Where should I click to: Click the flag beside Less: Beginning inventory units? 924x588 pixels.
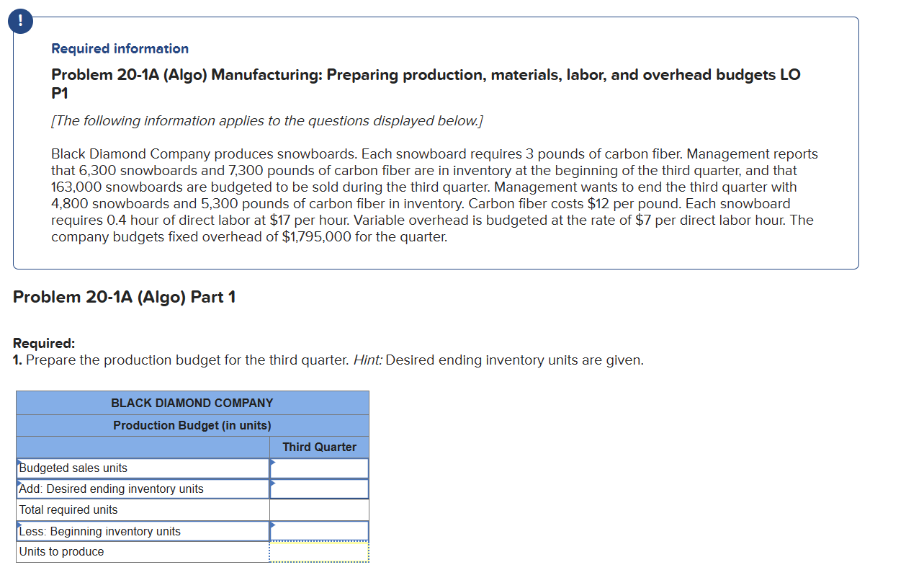coord(19,525)
